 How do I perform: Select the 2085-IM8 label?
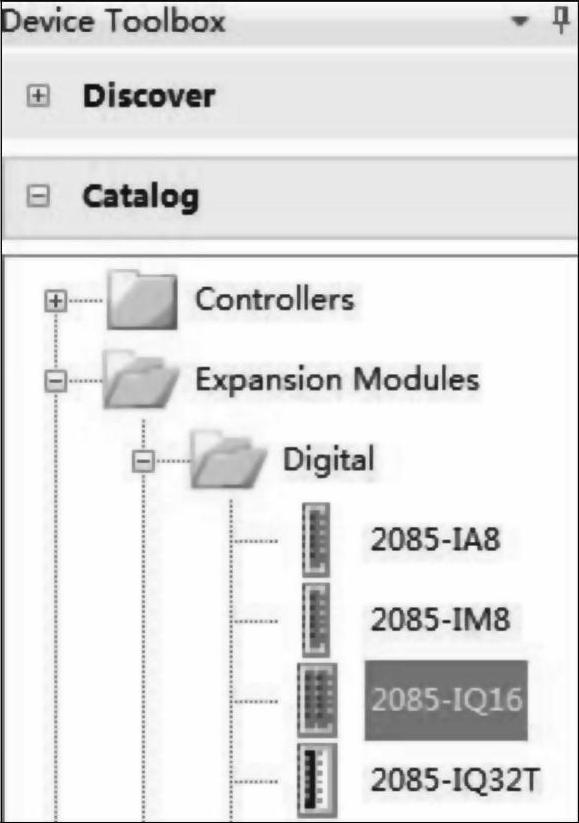click(440, 619)
